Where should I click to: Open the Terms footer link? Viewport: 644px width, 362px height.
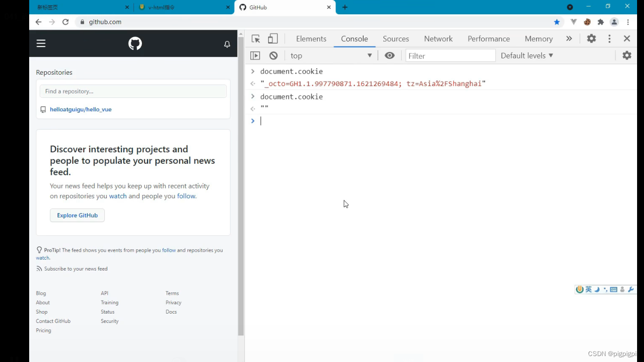(172, 293)
